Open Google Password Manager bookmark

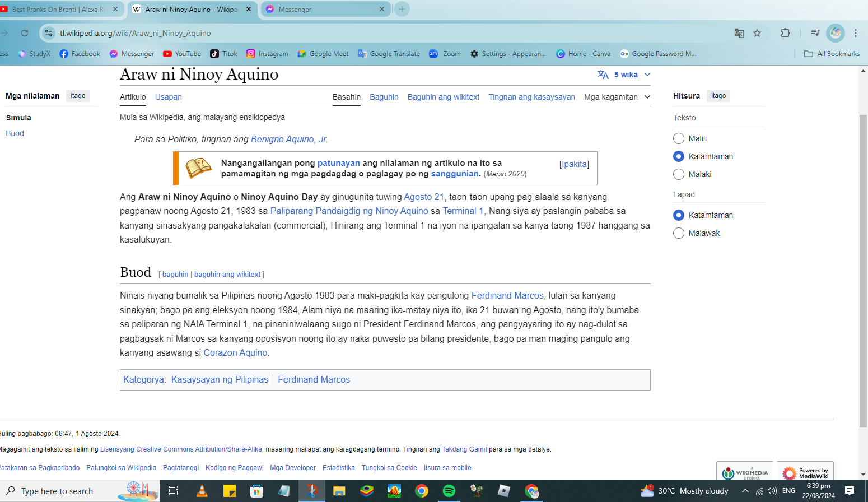pyautogui.click(x=658, y=54)
